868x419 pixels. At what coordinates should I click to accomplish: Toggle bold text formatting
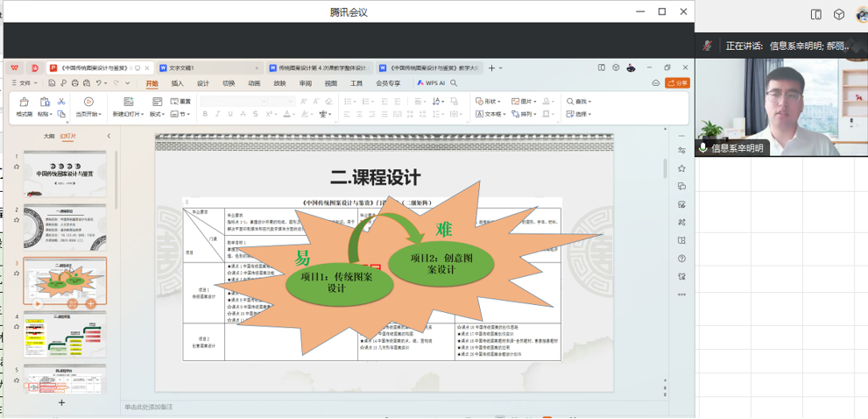pos(206,114)
